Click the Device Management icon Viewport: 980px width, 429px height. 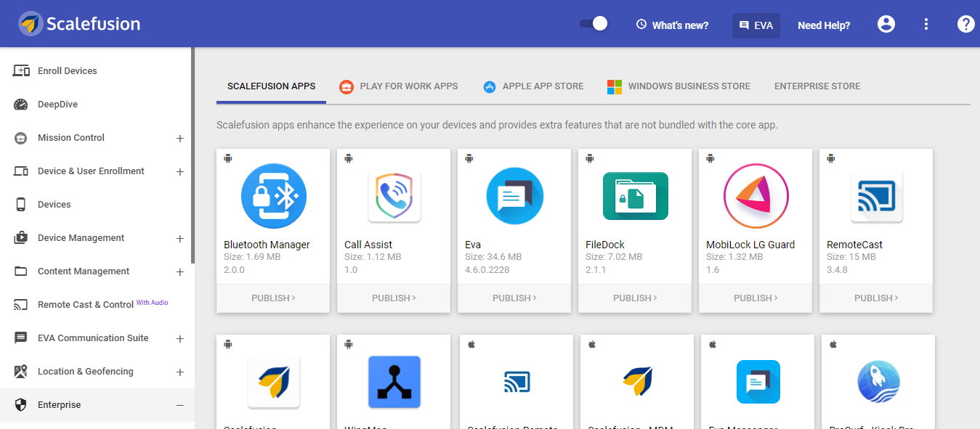tap(21, 238)
